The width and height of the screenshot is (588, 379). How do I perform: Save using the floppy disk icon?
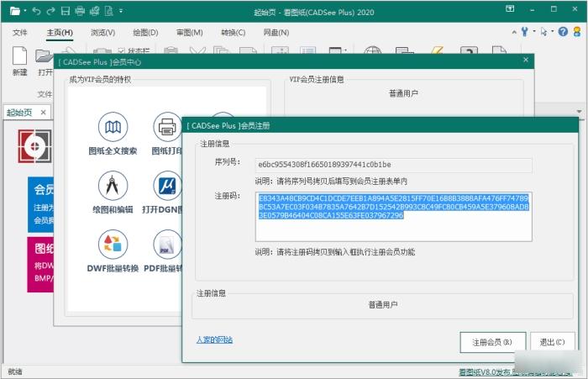(66, 11)
